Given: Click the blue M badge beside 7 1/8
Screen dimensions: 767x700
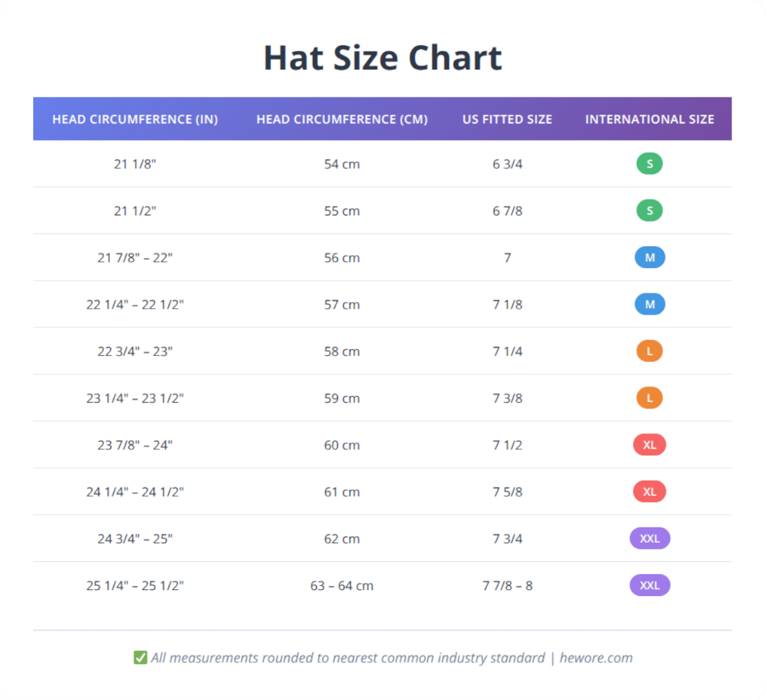Looking at the screenshot, I should [649, 304].
